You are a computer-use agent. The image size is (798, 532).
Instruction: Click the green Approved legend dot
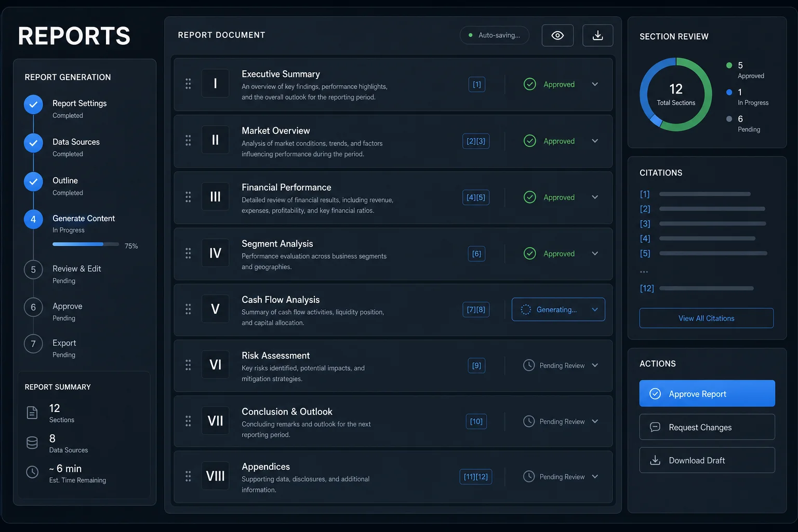coord(729,65)
